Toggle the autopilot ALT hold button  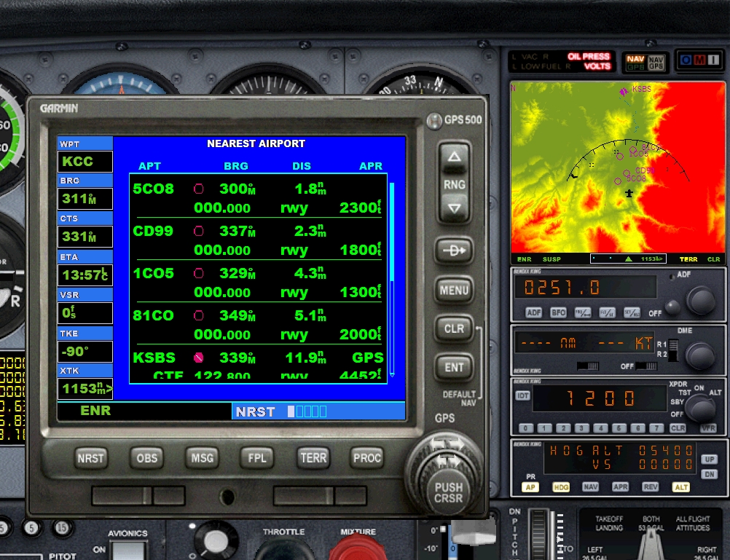tap(680, 487)
